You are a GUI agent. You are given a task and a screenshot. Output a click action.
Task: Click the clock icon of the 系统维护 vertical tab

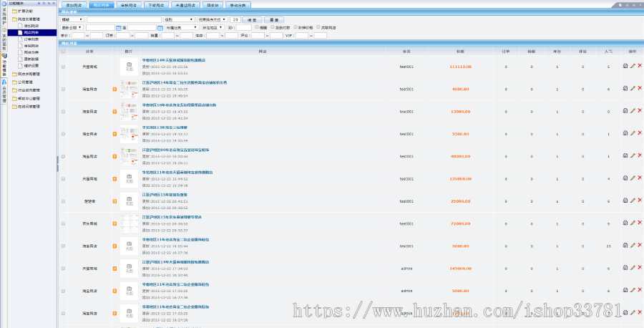pyautogui.click(x=4, y=4)
